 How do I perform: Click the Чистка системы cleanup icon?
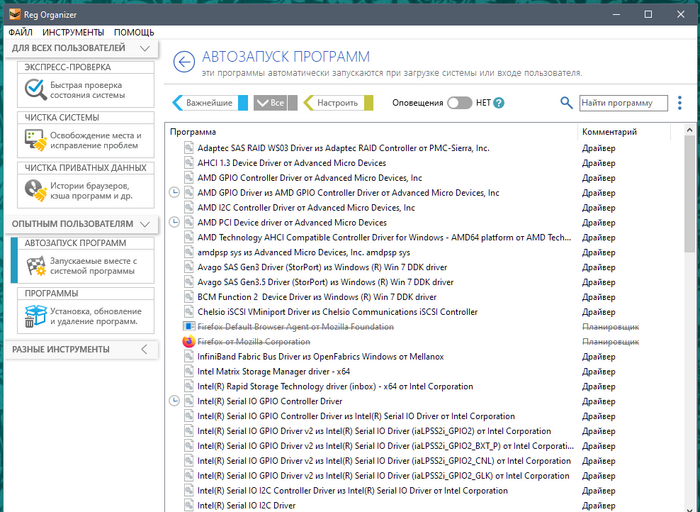[35, 139]
